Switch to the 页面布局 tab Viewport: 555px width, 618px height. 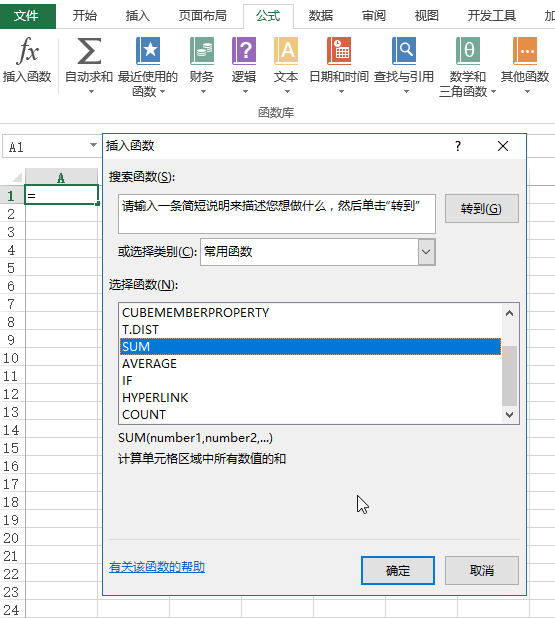coord(203,16)
